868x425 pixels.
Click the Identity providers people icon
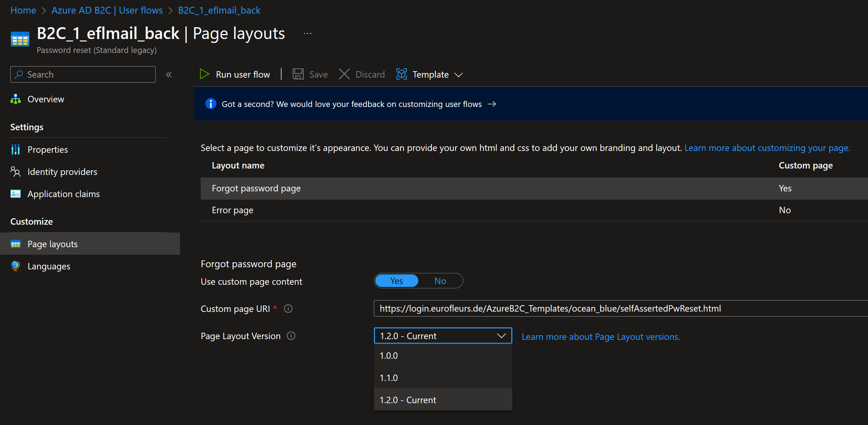coord(15,172)
